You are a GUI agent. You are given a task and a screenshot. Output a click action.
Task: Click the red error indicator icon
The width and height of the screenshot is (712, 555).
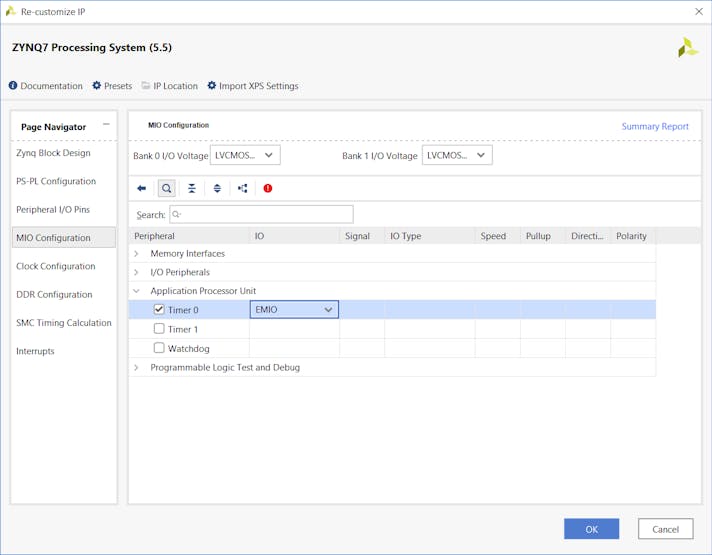(268, 188)
